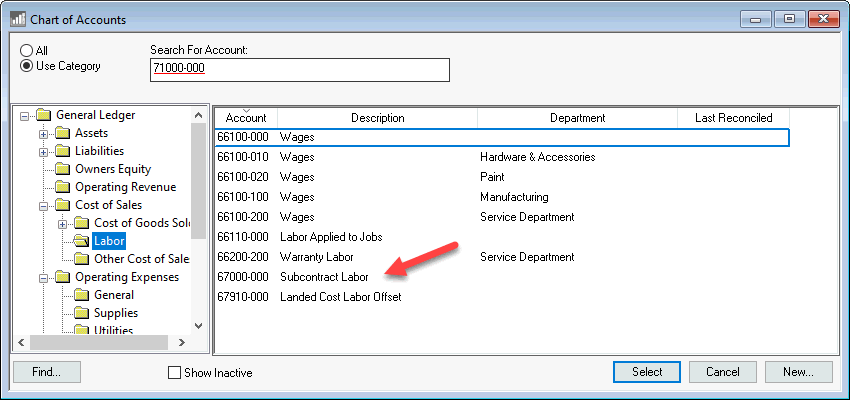Click the Assets folder icon
Viewport: 850px width, 400px height.
pos(63,133)
